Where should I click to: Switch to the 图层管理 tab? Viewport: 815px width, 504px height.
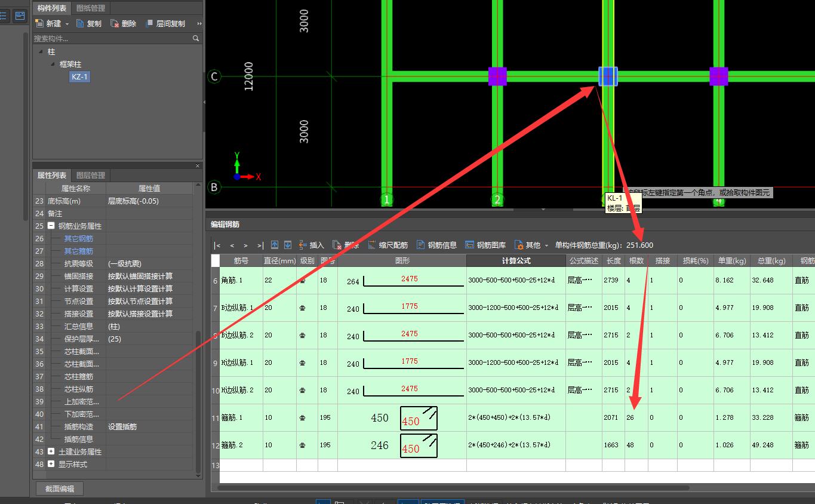pos(91,175)
